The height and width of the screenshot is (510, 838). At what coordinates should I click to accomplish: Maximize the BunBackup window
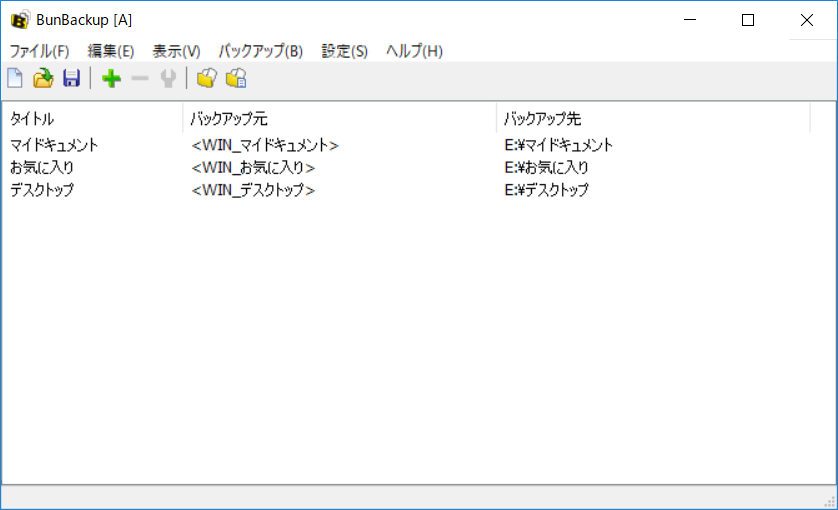[748, 20]
